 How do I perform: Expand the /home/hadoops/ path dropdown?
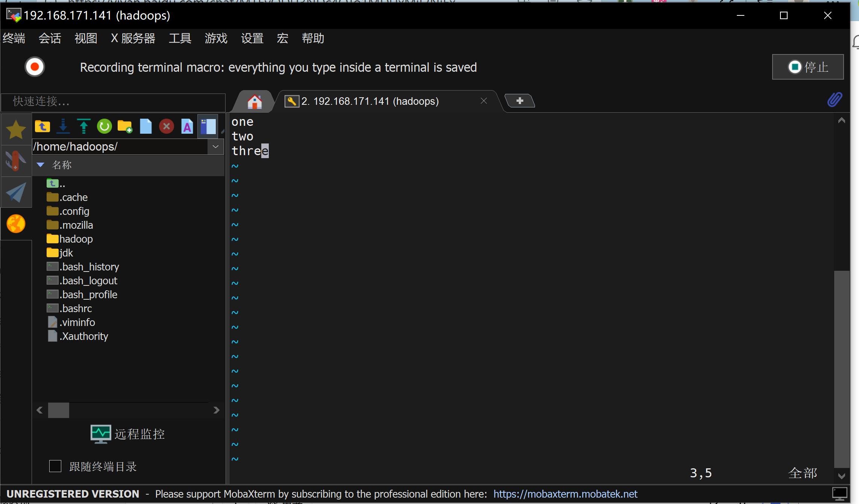point(216,146)
